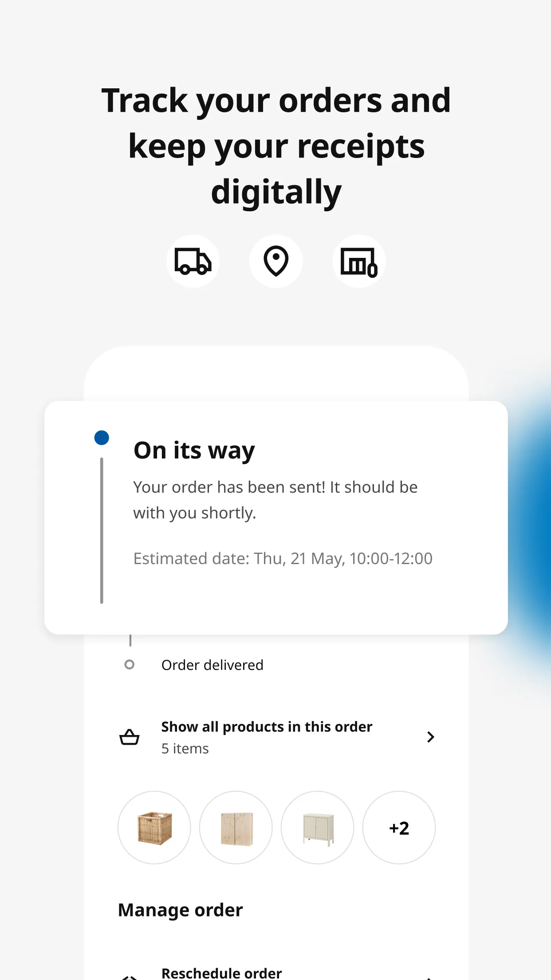Expand the chevron next to Show all products
551x980 pixels.
(x=430, y=737)
